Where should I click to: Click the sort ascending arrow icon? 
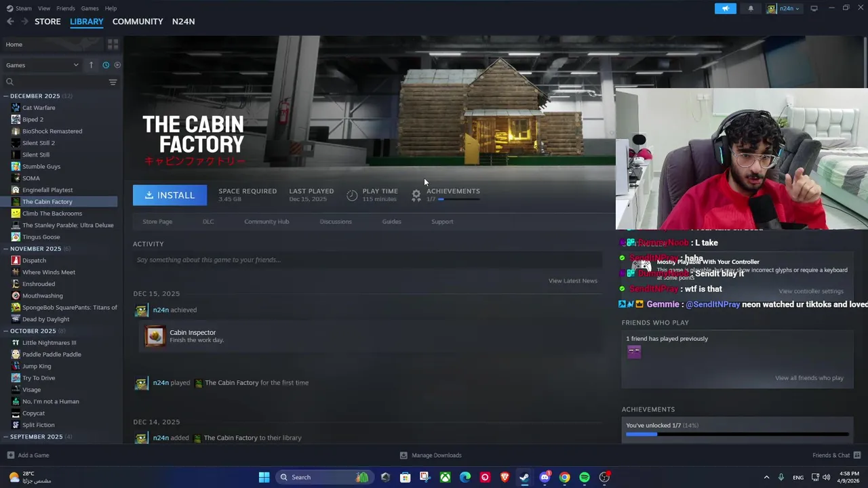click(91, 65)
